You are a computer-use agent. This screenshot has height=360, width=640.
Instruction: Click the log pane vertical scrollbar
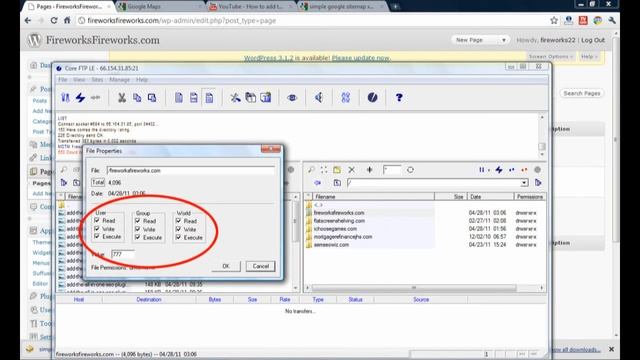coord(542,136)
